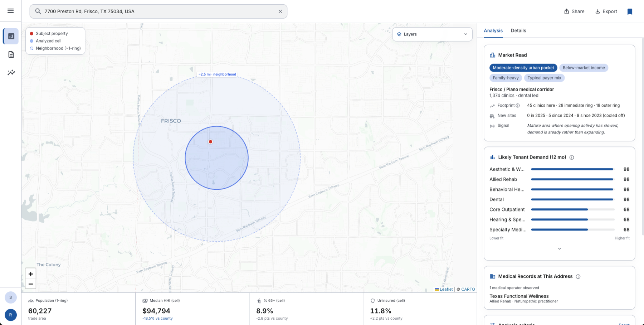Show info next to Footprint
This screenshot has height=325, width=644.
[x=518, y=106]
